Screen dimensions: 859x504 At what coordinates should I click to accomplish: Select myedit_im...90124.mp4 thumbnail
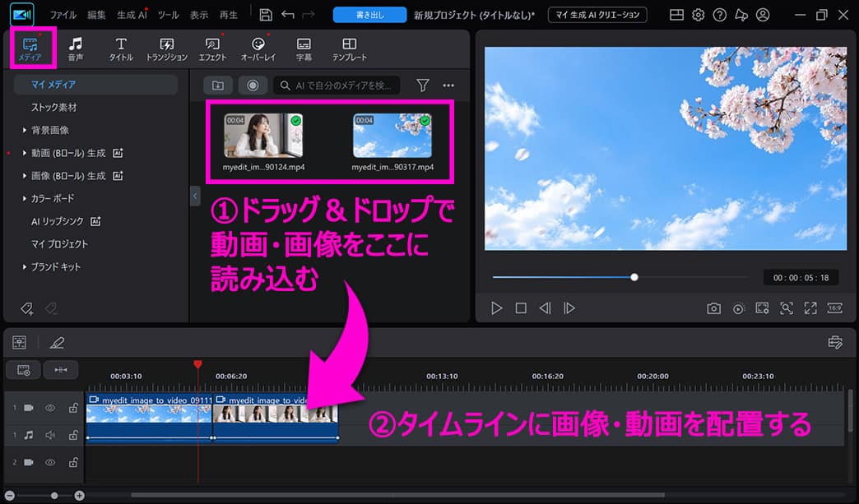[263, 136]
